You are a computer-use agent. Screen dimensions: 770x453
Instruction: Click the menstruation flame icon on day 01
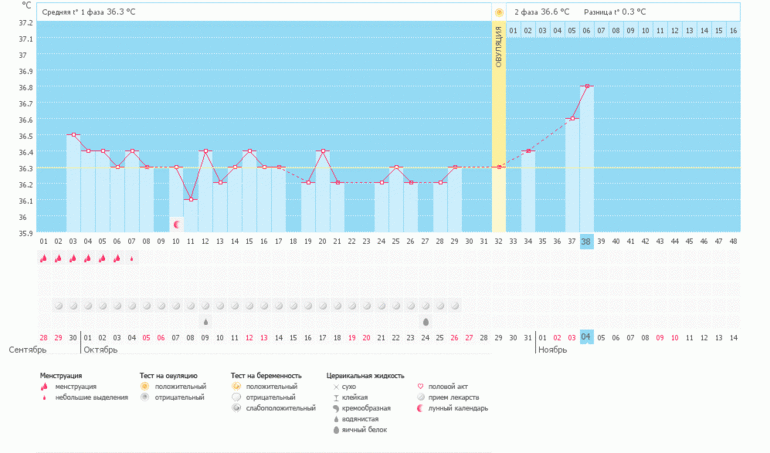click(x=44, y=258)
